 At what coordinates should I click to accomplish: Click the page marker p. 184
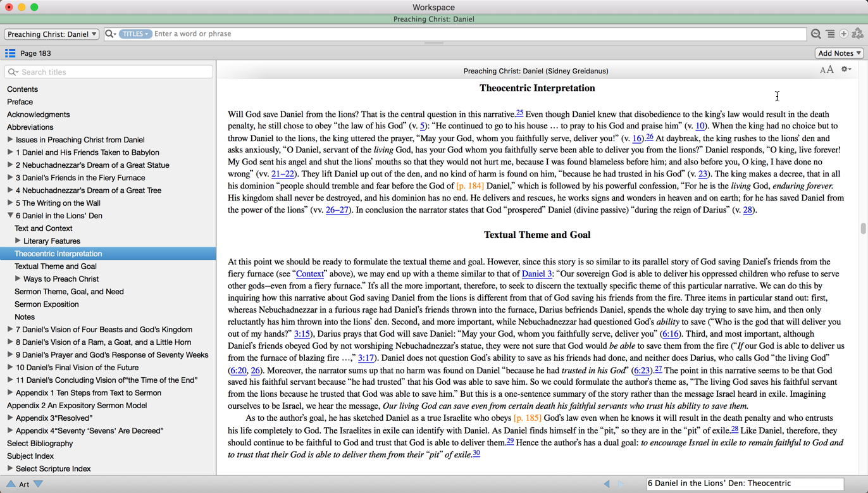[470, 186]
